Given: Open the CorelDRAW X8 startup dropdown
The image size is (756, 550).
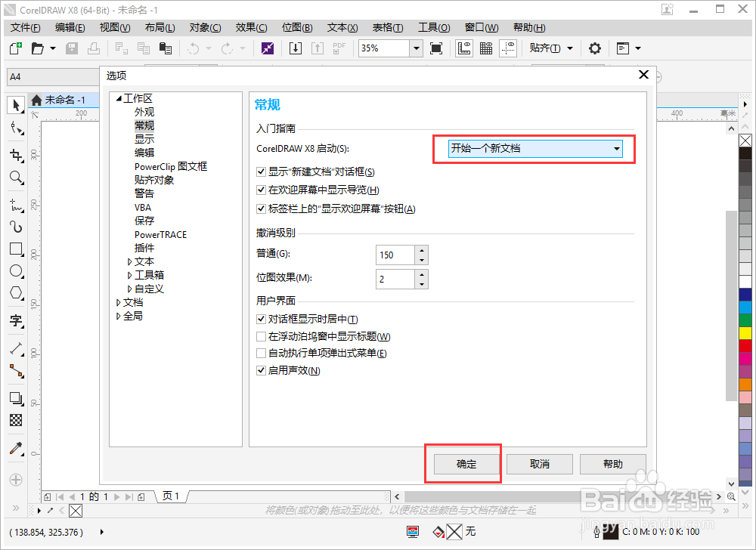Looking at the screenshot, I should [535, 149].
